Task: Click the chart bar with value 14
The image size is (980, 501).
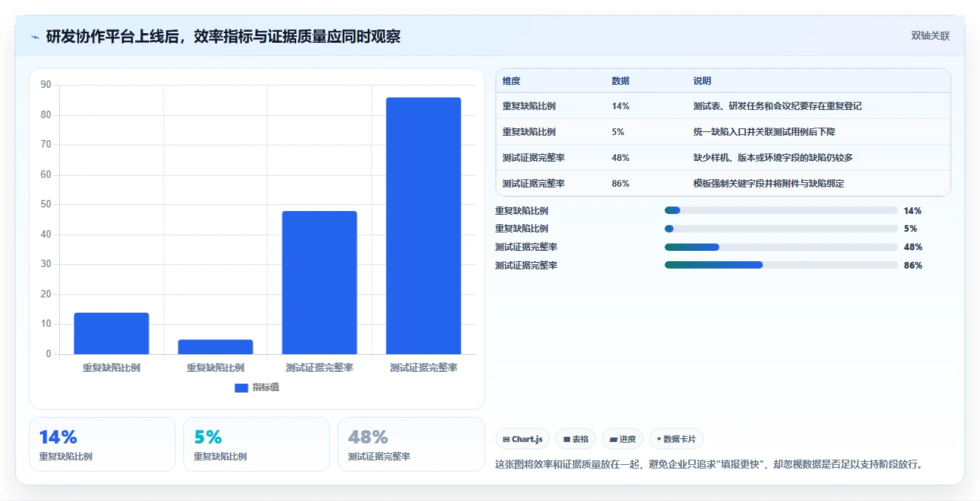Action: pos(112,334)
